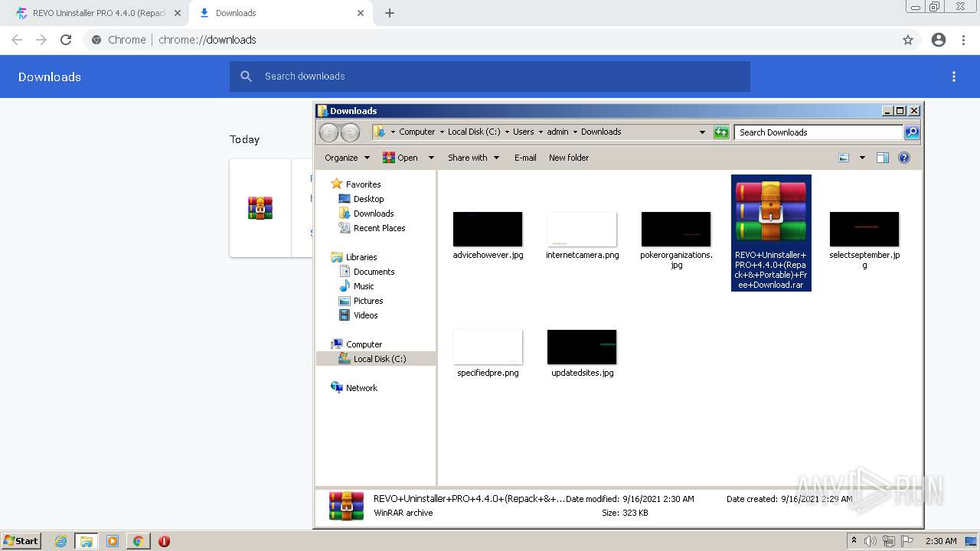Select Favorites in the navigation pane
This screenshot has height=551, width=980.
coord(363,184)
